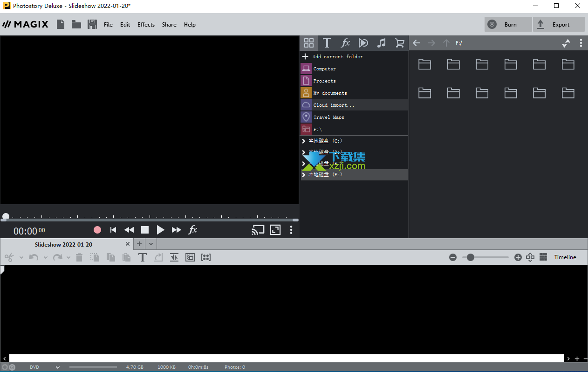Click the sort order arrows icon
588x372 pixels.
click(566, 43)
